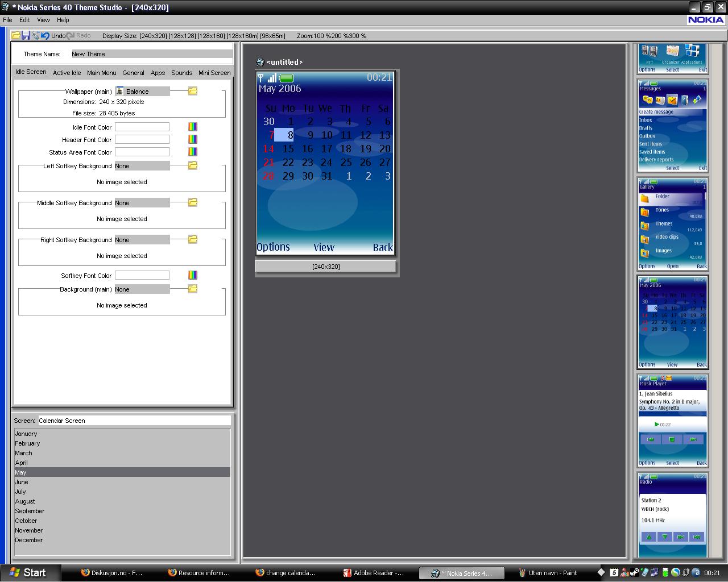728x582 pixels.
Task: Select the Calendar screen preview thumbnail
Action: [672, 322]
